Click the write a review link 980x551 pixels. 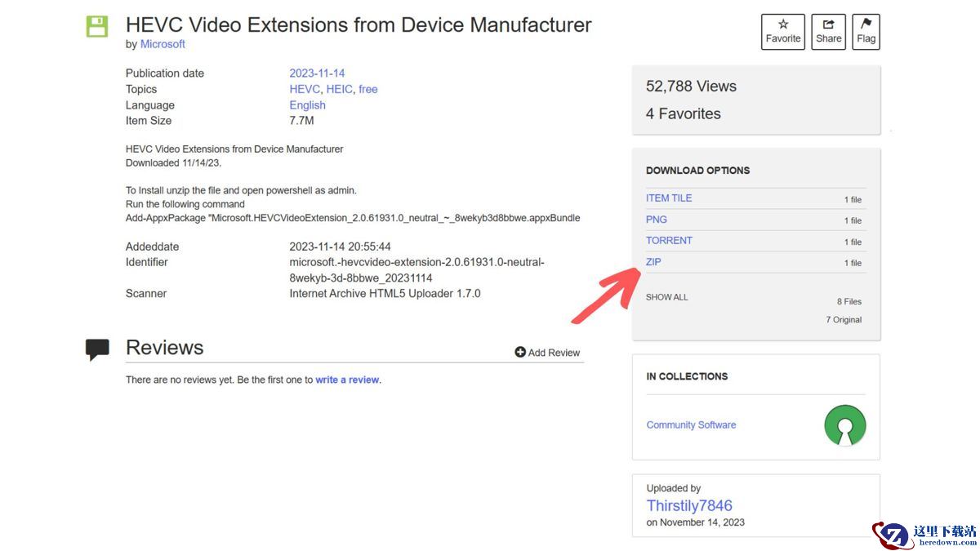point(347,380)
